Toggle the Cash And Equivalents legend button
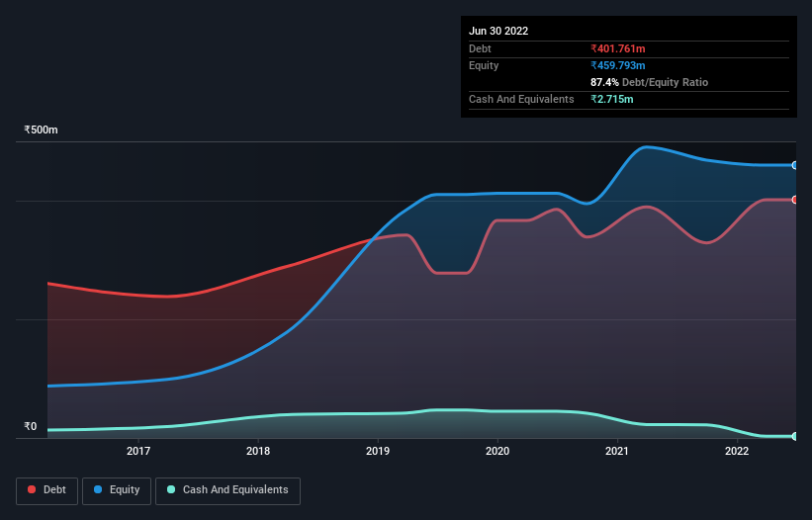The height and width of the screenshot is (520, 812). click(x=227, y=490)
